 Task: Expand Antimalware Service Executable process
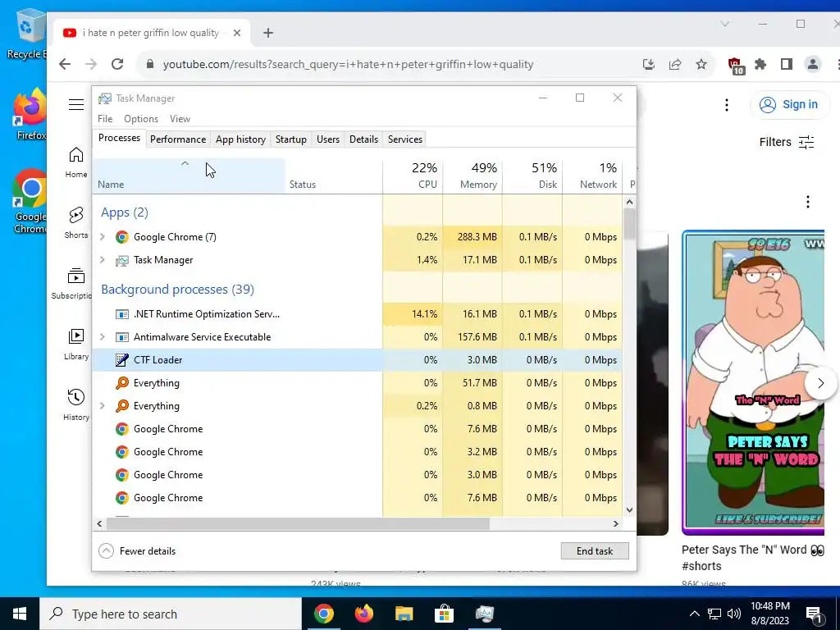pyautogui.click(x=103, y=337)
